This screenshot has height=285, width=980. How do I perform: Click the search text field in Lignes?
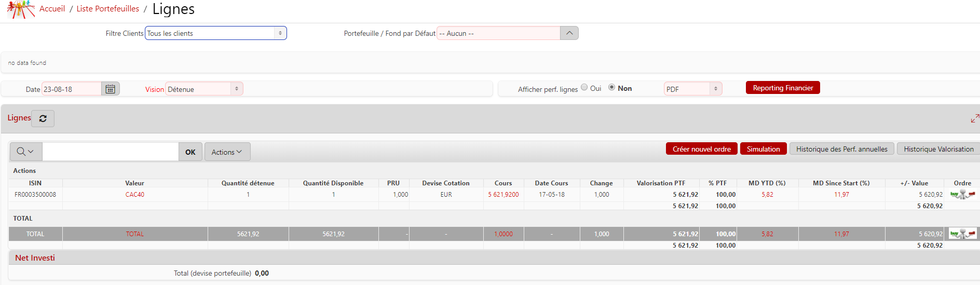pyautogui.click(x=110, y=152)
